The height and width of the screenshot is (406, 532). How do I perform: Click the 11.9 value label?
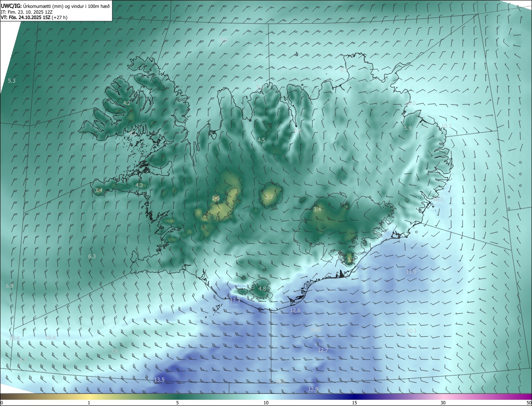[x=411, y=271]
